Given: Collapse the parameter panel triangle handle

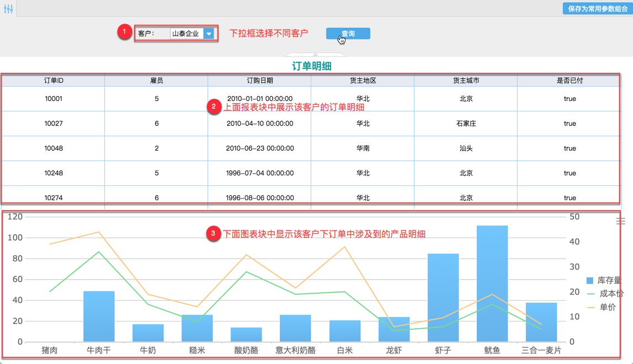Looking at the screenshot, I should pos(315,55).
